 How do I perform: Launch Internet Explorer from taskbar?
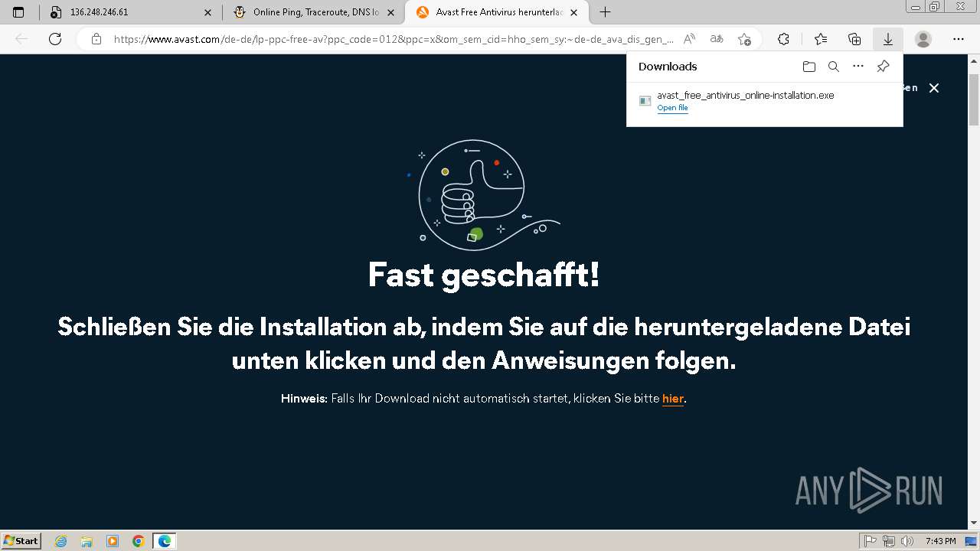pos(61,541)
